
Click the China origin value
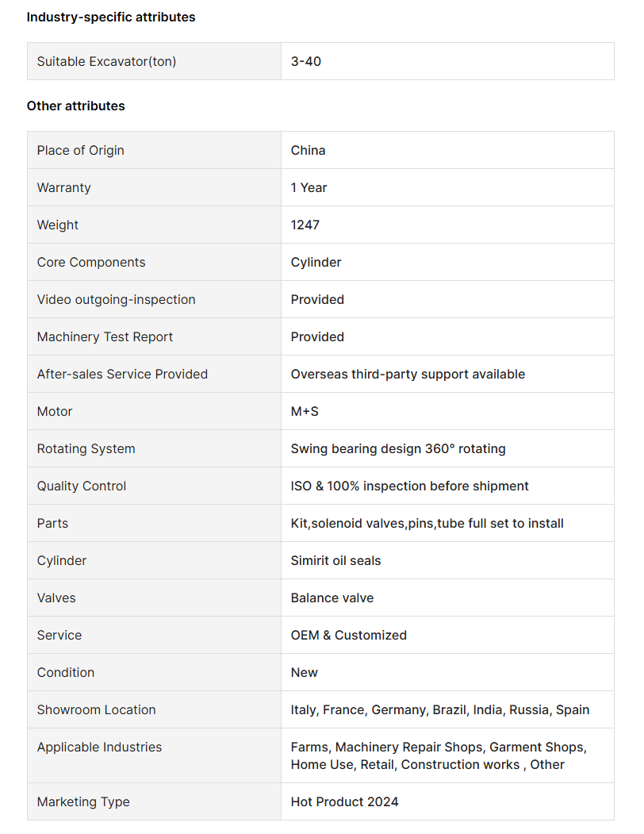tap(308, 150)
